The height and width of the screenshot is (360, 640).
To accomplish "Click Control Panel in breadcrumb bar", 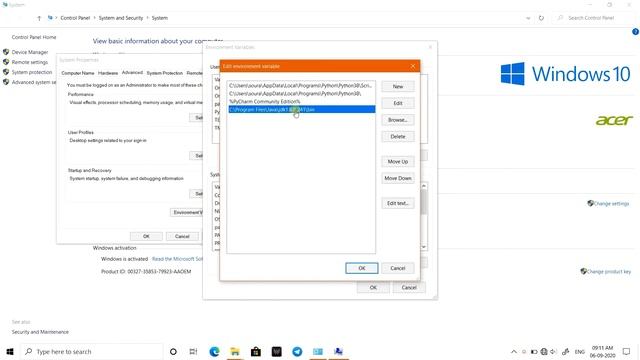I will pyautogui.click(x=75, y=18).
